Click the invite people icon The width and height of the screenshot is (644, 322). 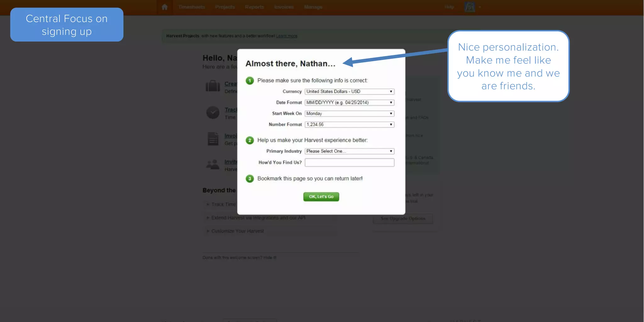point(213,164)
